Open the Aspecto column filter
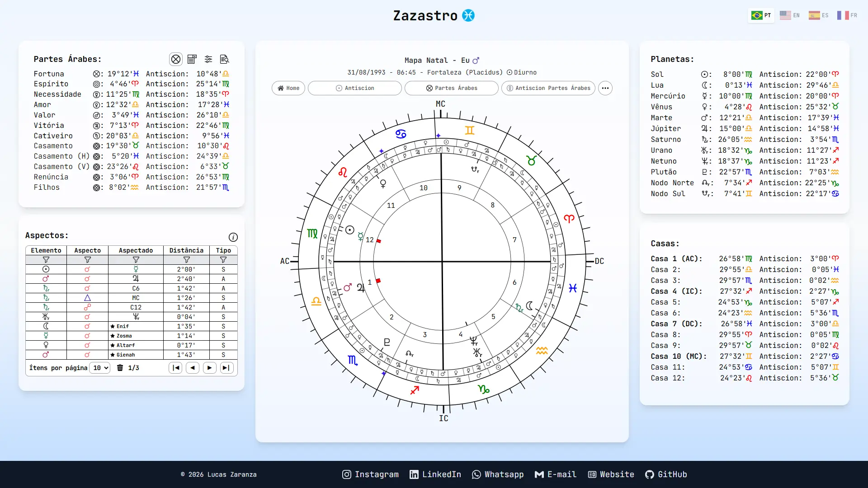Image resolution: width=868 pixels, height=488 pixels. coord(88,260)
